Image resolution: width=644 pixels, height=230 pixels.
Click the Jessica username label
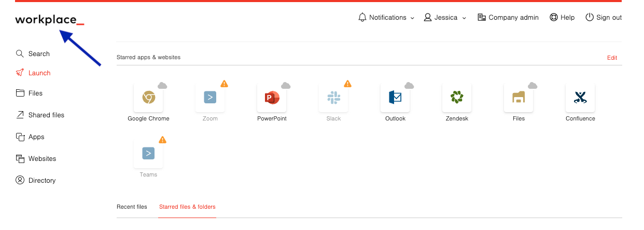[446, 17]
